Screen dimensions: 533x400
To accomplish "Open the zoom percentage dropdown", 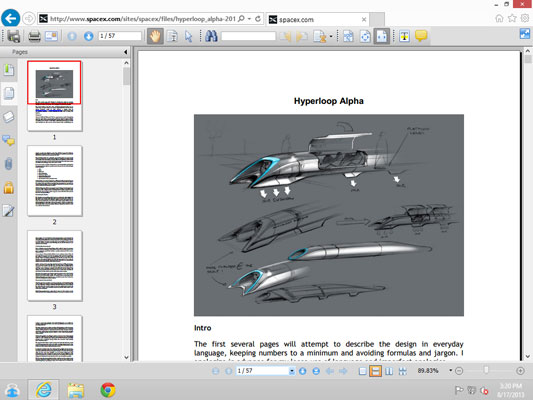I will [450, 370].
